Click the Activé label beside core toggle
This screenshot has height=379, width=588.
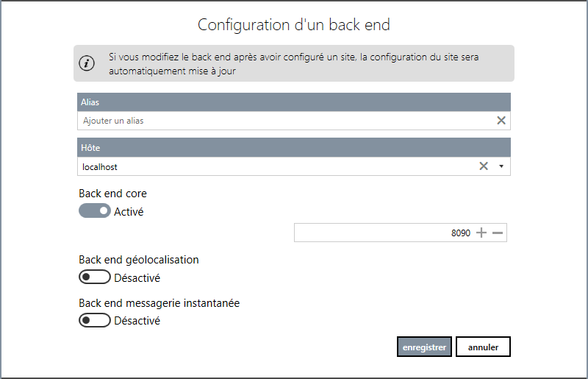(129, 211)
